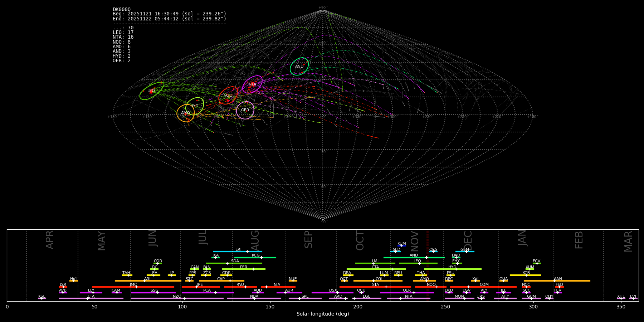Image resolution: width=644 pixels, height=322 pixels.
Task: Click the Solar longitude (deg) axis label
Action: 323,314
